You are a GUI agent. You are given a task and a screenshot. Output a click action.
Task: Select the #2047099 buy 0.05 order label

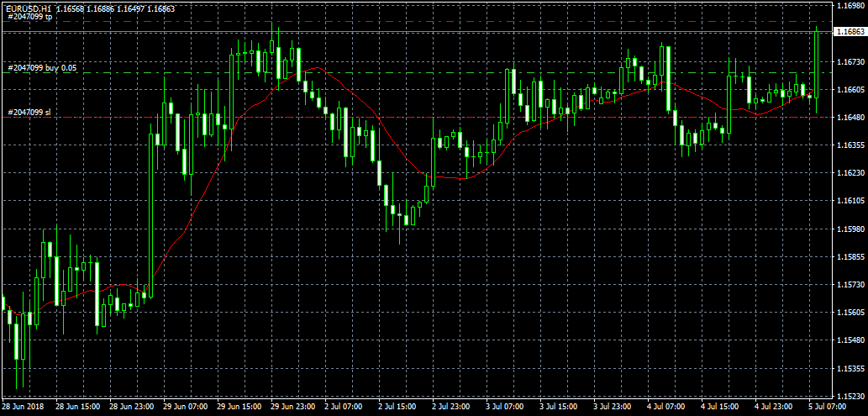(x=41, y=67)
